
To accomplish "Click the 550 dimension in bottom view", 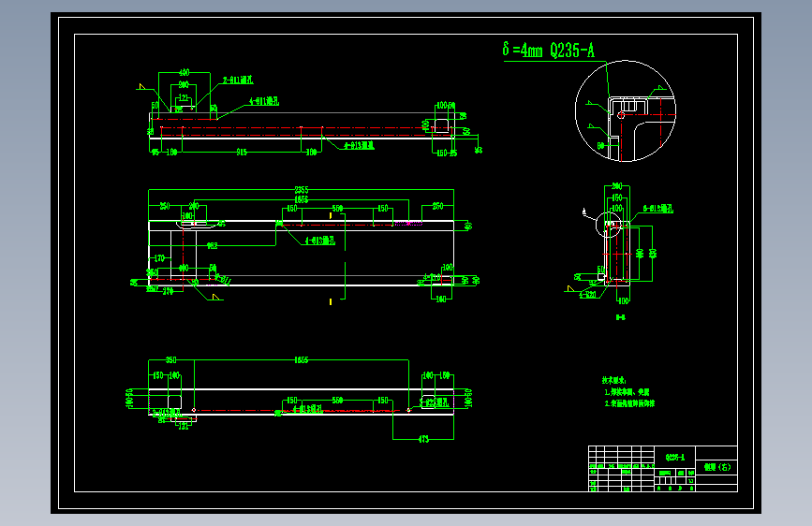I will pos(337,401).
